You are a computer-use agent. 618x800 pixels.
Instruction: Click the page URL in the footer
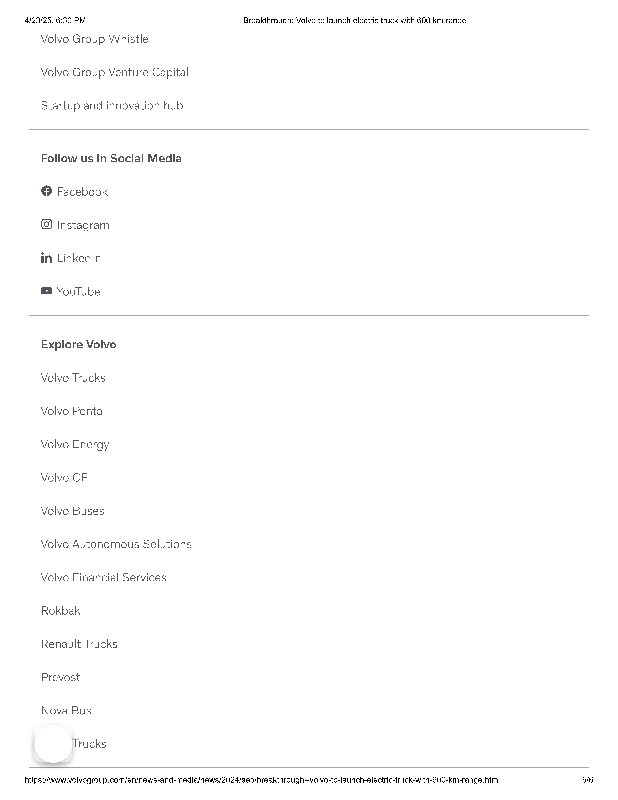tap(261, 780)
